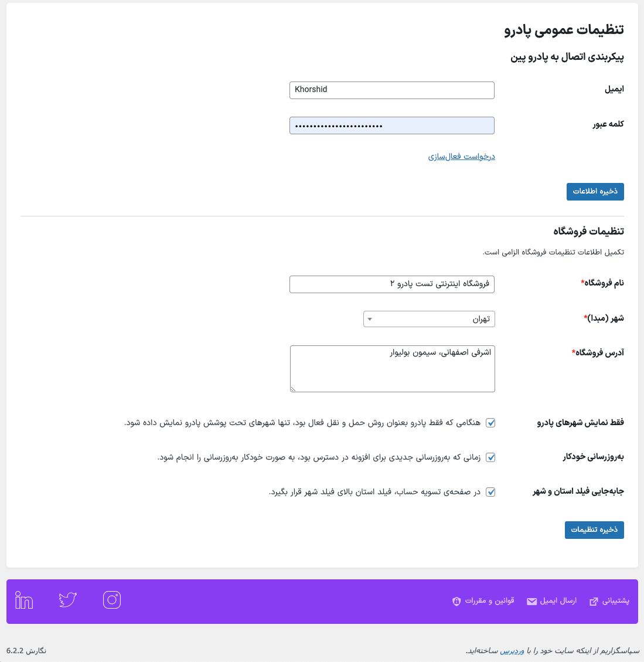Click the وردپرس link in footer text
Screen dimensions: 644x662
[512, 651]
